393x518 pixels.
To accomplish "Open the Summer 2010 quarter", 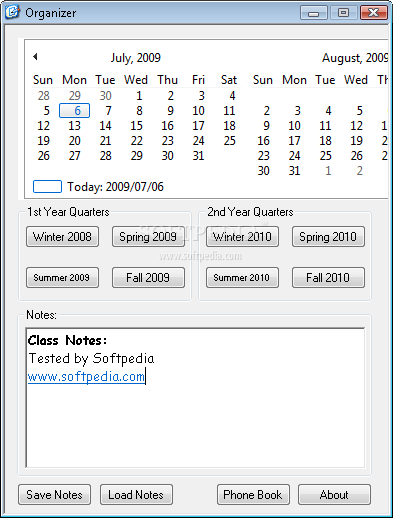I will [x=242, y=277].
